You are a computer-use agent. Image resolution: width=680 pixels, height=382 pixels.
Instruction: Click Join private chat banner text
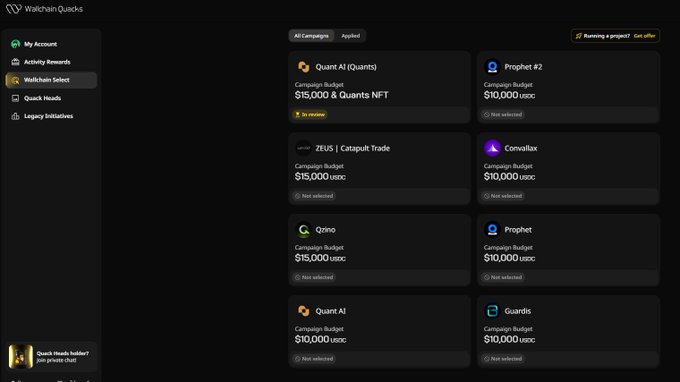click(x=56, y=360)
